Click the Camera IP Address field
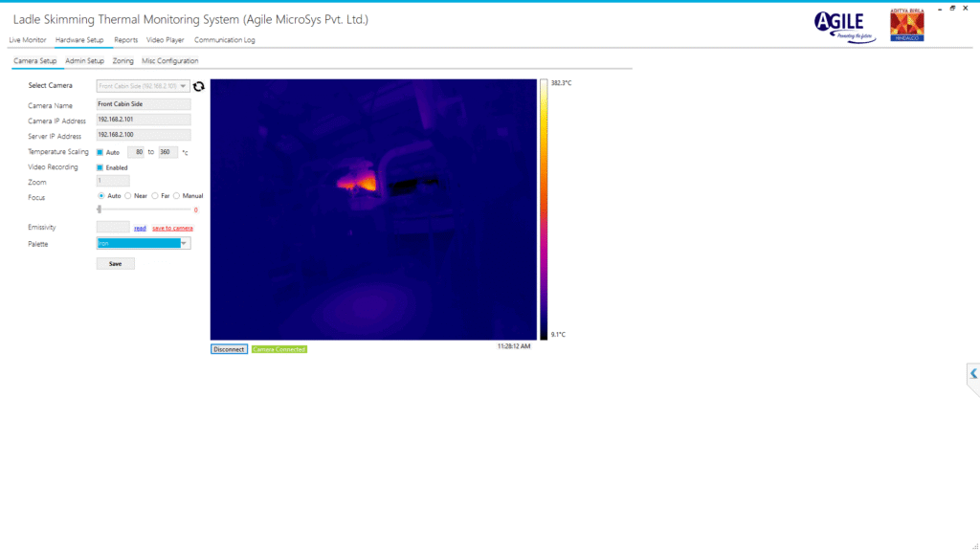Screen dimensions: 980x551 pos(144,120)
